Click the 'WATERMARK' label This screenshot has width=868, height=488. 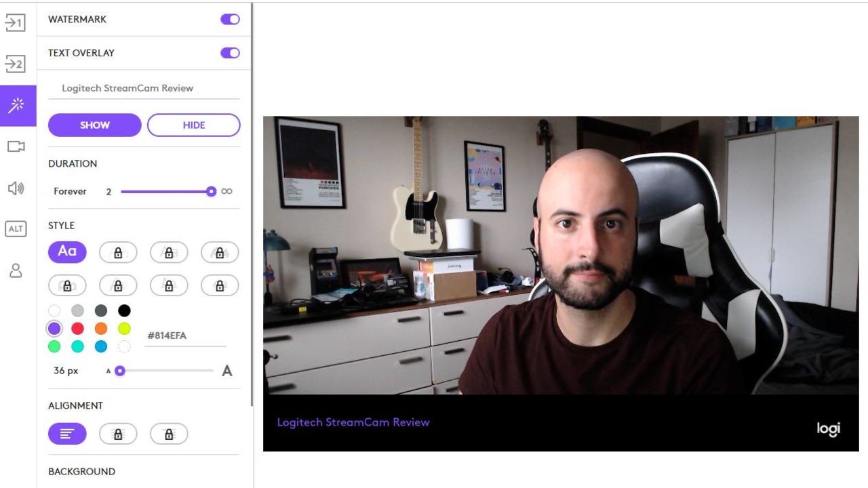pyautogui.click(x=77, y=19)
